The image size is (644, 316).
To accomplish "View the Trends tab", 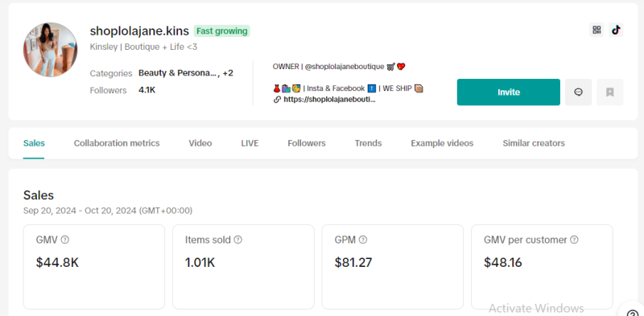I will 368,143.
